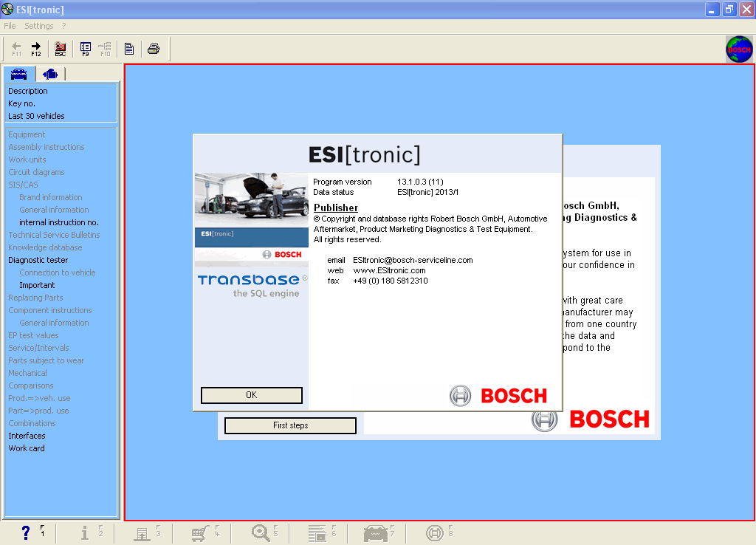Click the printer icon in toolbar
This screenshot has width=756, height=545.
pyautogui.click(x=154, y=49)
